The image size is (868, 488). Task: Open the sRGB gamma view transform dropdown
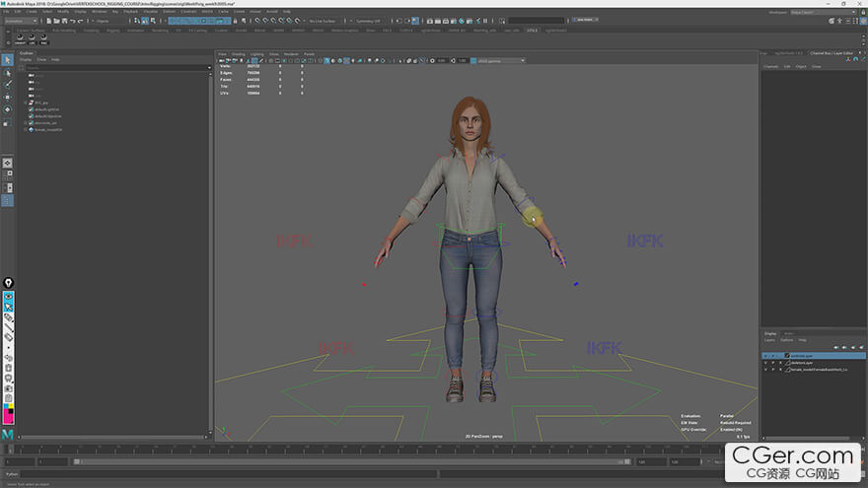(501, 61)
